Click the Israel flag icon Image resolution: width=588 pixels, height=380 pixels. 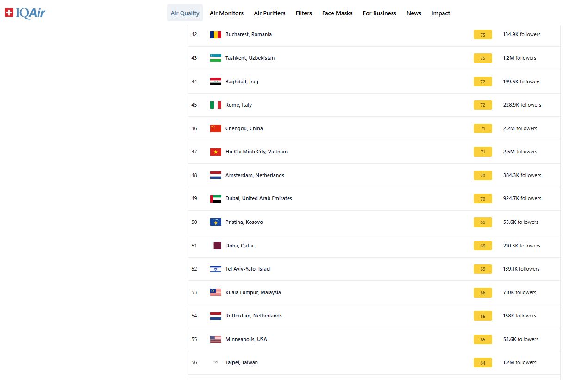point(215,269)
